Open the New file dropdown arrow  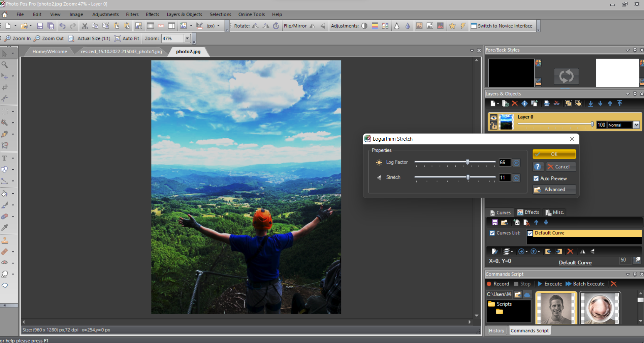click(x=15, y=26)
